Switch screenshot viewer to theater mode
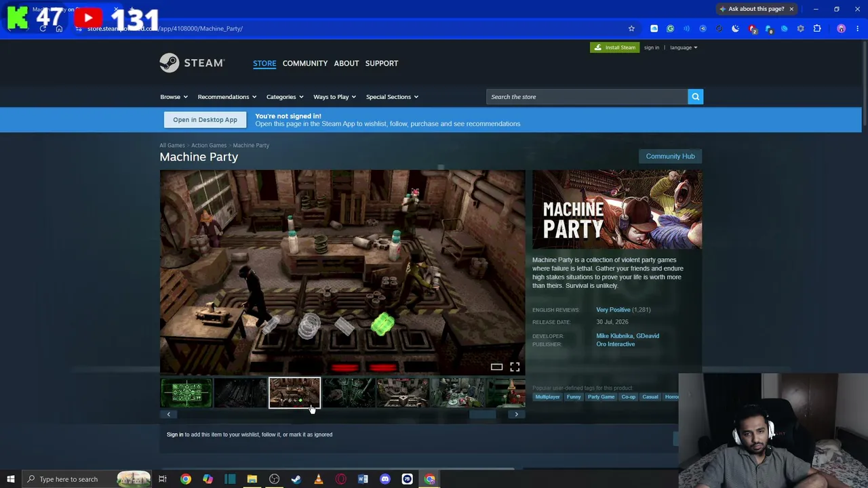 click(497, 367)
